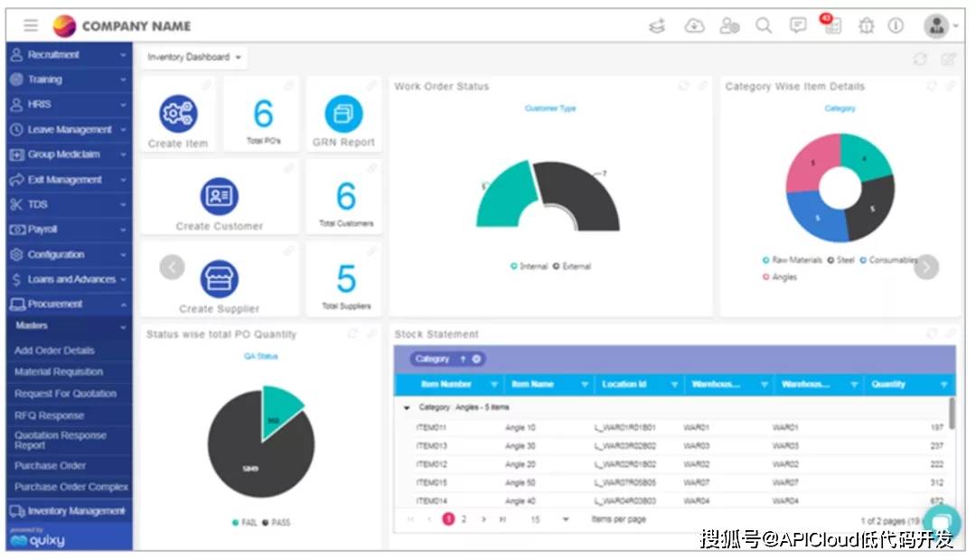Click the layers stack icon in header

pyautogui.click(x=657, y=26)
